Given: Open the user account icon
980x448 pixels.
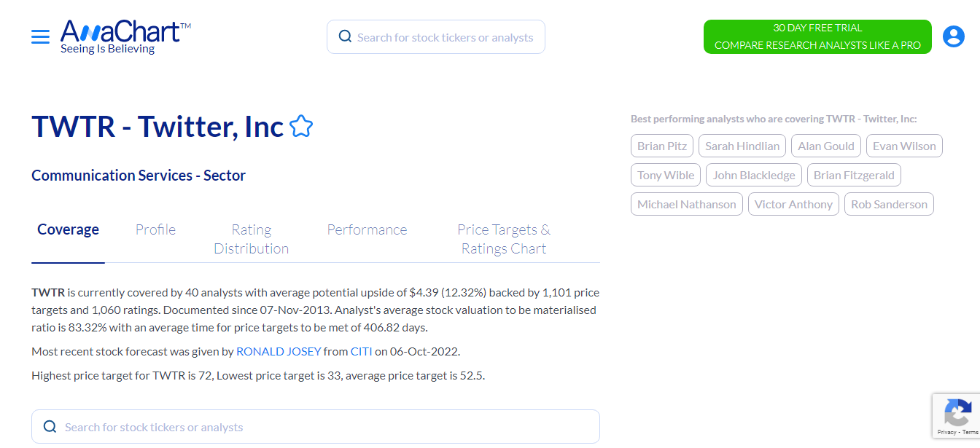Looking at the screenshot, I should (x=953, y=36).
